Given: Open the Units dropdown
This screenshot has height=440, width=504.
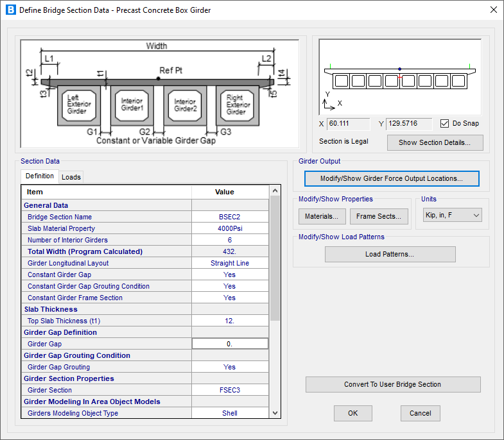Looking at the screenshot, I should pyautogui.click(x=453, y=216).
